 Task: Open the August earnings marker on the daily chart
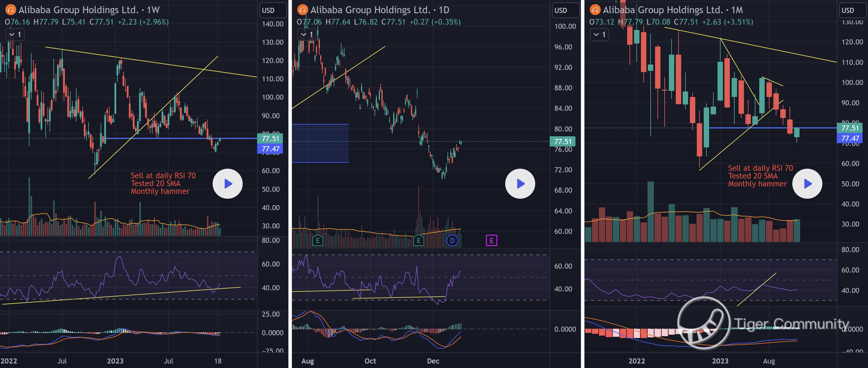[x=317, y=240]
